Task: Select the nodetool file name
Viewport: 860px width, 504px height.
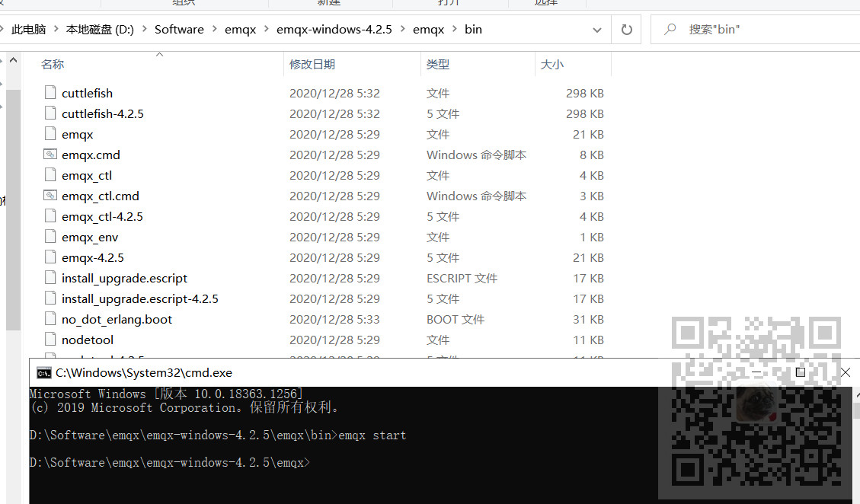Action: [88, 340]
